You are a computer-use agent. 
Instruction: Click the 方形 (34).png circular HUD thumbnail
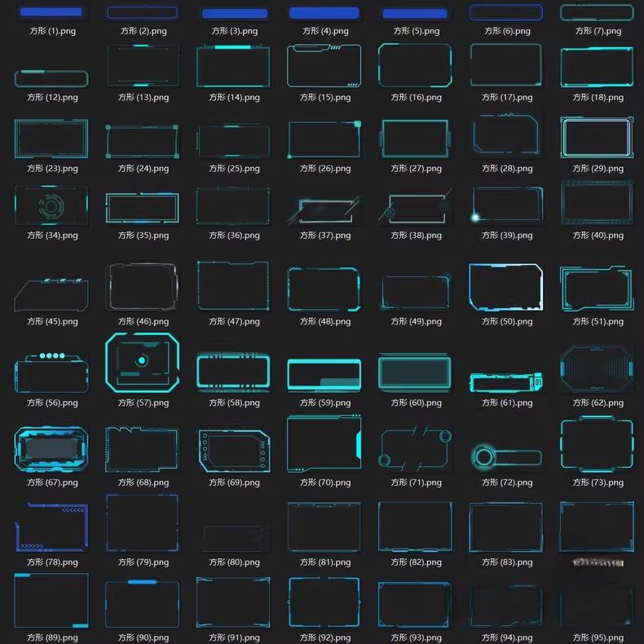coord(51,206)
